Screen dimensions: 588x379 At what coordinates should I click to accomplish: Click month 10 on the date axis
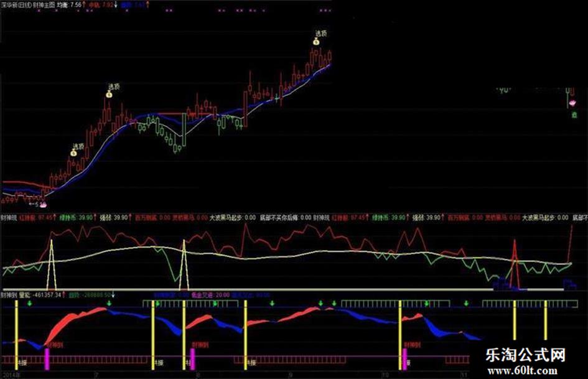385,375
